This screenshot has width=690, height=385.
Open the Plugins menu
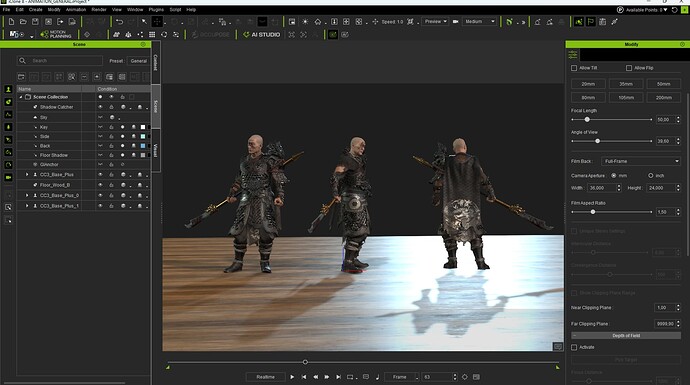pyautogui.click(x=156, y=10)
